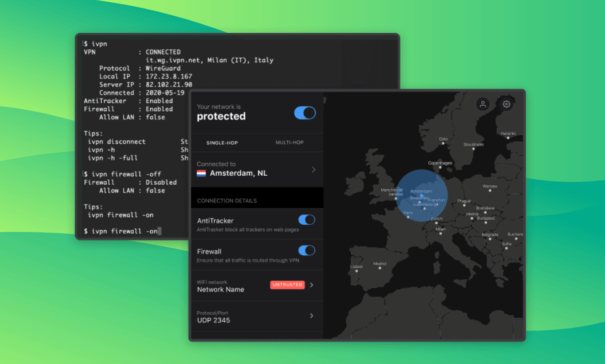Click the 'protected' status heading

(x=221, y=116)
